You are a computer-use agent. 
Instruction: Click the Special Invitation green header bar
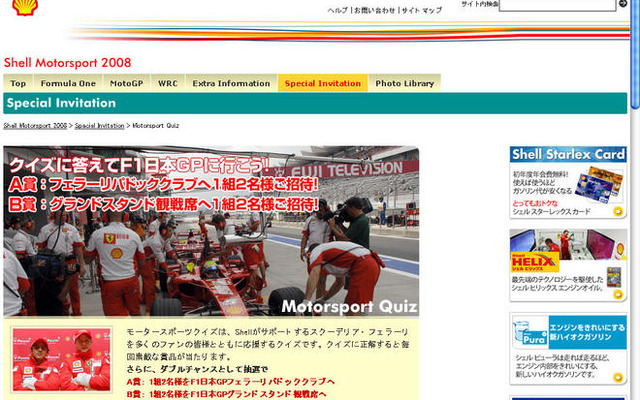(x=315, y=103)
